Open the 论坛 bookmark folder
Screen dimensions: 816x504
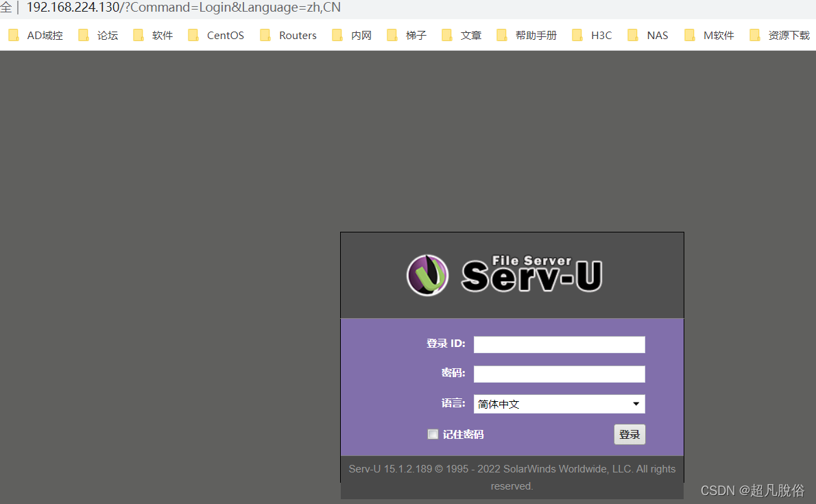98,36
